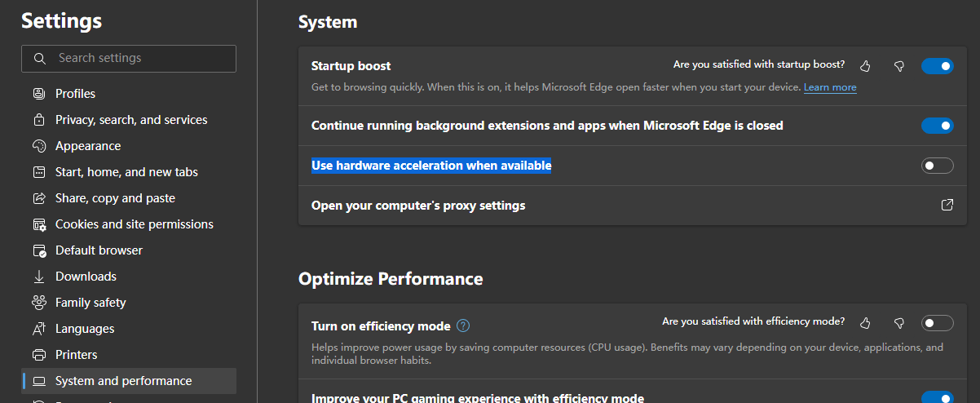The width and height of the screenshot is (980, 403).
Task: Click thumbs up for efficiency mode
Action: click(x=866, y=323)
